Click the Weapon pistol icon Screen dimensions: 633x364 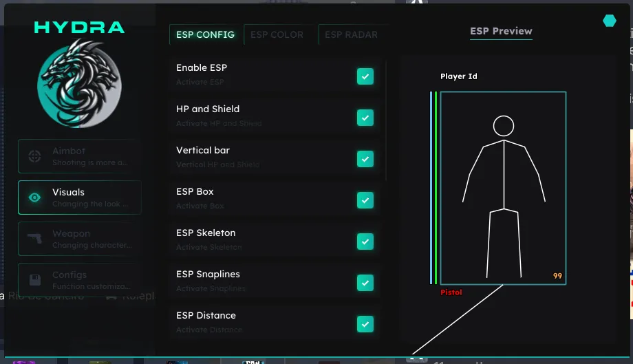point(34,239)
